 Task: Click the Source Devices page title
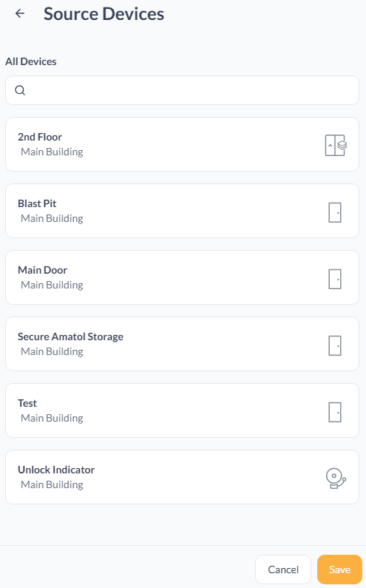pos(104,14)
